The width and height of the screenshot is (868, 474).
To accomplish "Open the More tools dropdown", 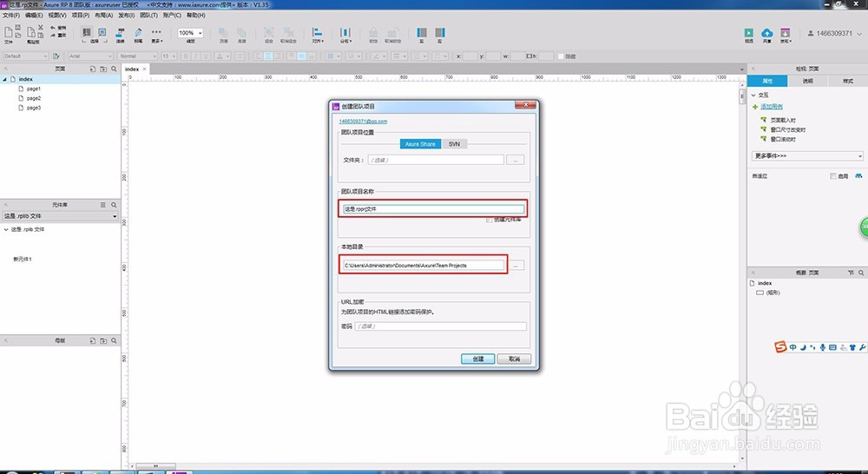I will [156, 35].
